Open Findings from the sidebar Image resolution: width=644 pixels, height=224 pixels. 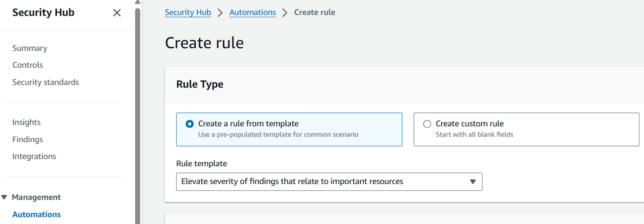tap(28, 140)
